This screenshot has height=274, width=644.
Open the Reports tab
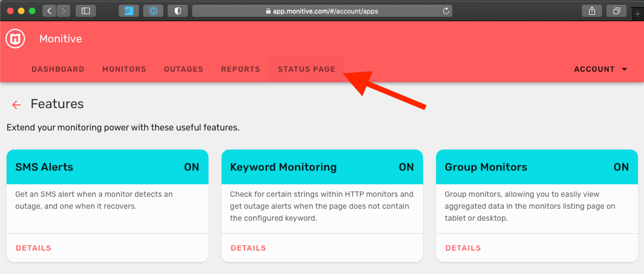pyautogui.click(x=241, y=70)
